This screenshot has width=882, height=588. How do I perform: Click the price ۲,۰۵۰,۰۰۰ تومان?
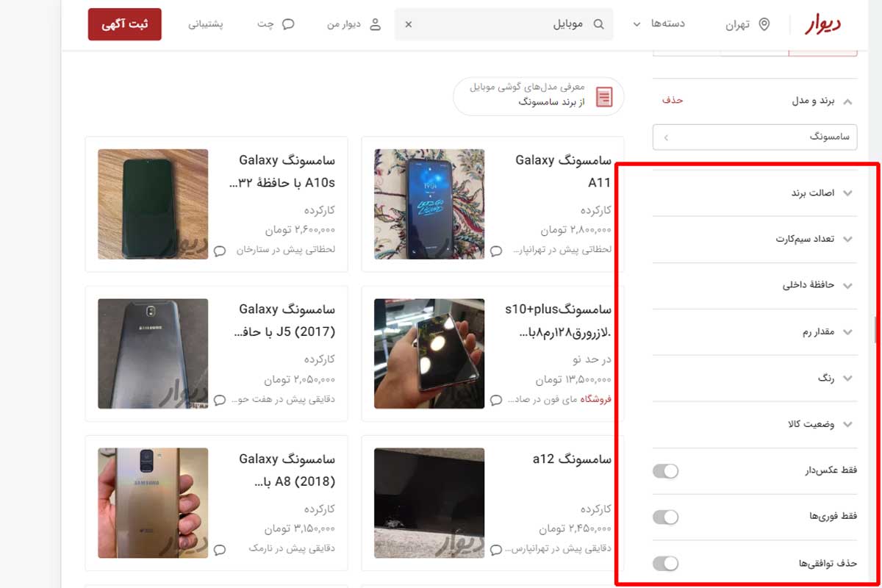(x=300, y=380)
